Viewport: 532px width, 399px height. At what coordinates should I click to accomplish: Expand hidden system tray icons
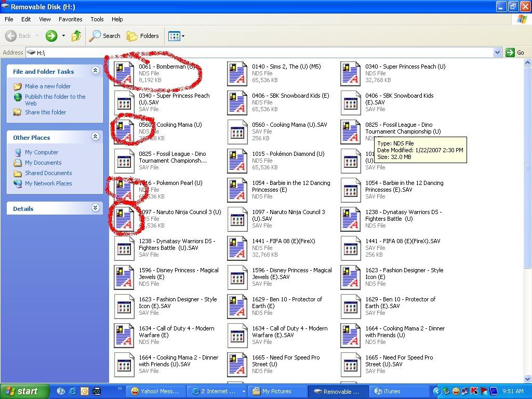pyautogui.click(x=436, y=391)
